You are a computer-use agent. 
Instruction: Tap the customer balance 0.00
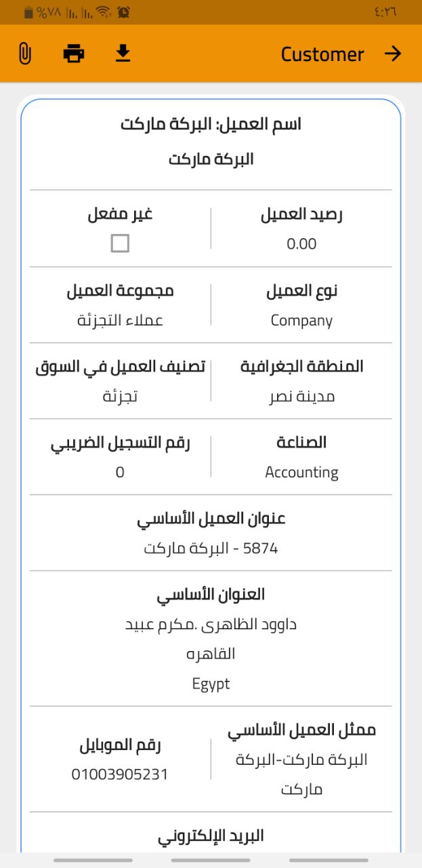(x=301, y=244)
